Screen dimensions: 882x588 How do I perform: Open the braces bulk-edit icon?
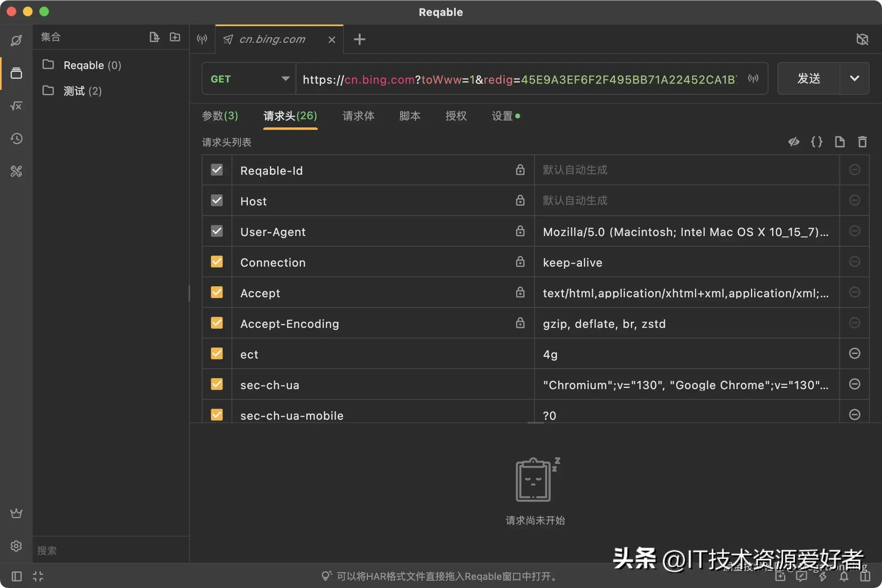pos(816,142)
